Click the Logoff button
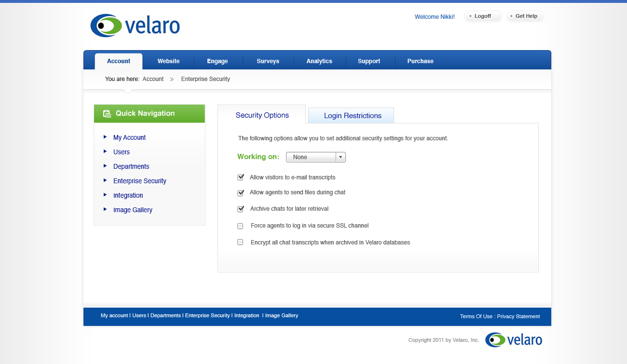Screen dimensions: 627x364 click(x=483, y=16)
